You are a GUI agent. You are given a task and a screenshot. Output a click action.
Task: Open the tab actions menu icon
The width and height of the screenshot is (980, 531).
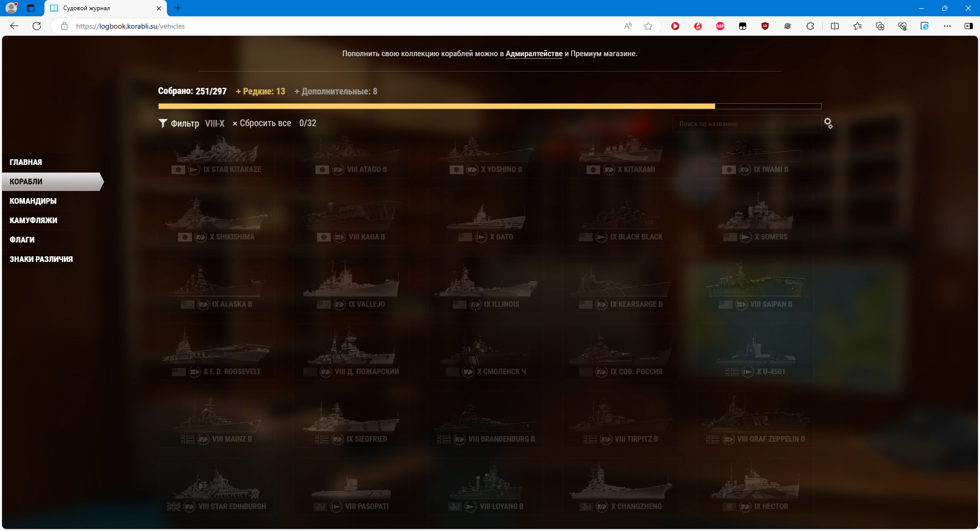click(x=31, y=8)
